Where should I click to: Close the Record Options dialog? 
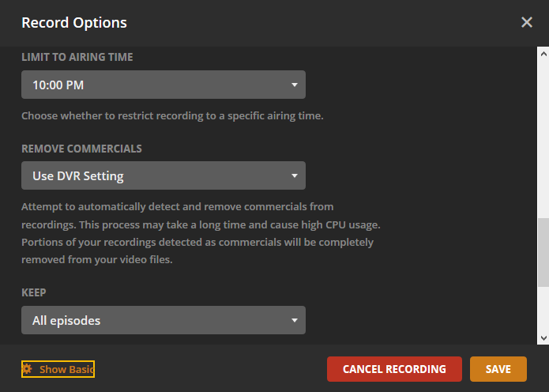(x=527, y=22)
